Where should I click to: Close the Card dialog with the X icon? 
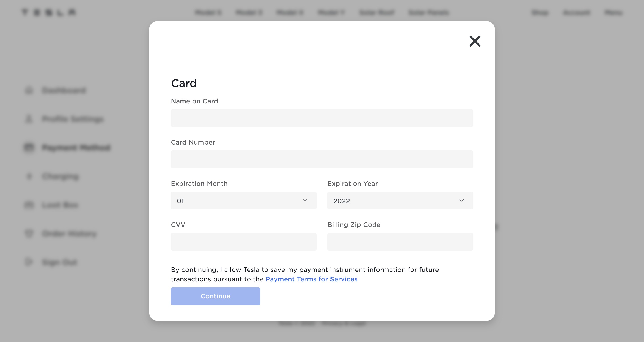coord(475,41)
